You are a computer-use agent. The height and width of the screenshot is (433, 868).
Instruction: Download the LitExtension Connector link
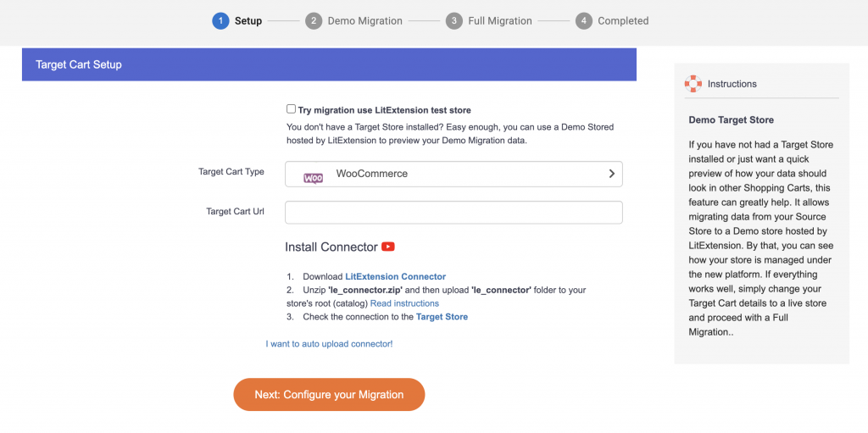click(x=395, y=276)
